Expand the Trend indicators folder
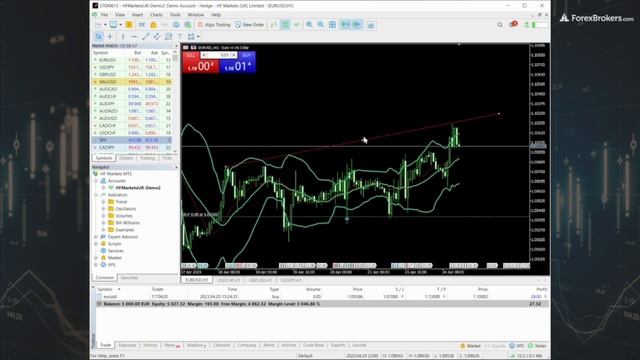 click(x=104, y=202)
